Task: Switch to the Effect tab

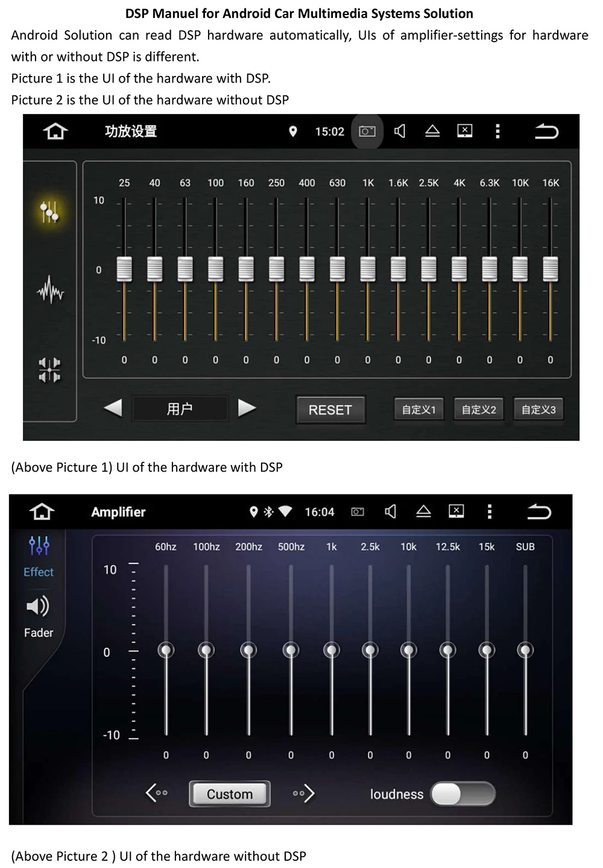Action: [39, 557]
